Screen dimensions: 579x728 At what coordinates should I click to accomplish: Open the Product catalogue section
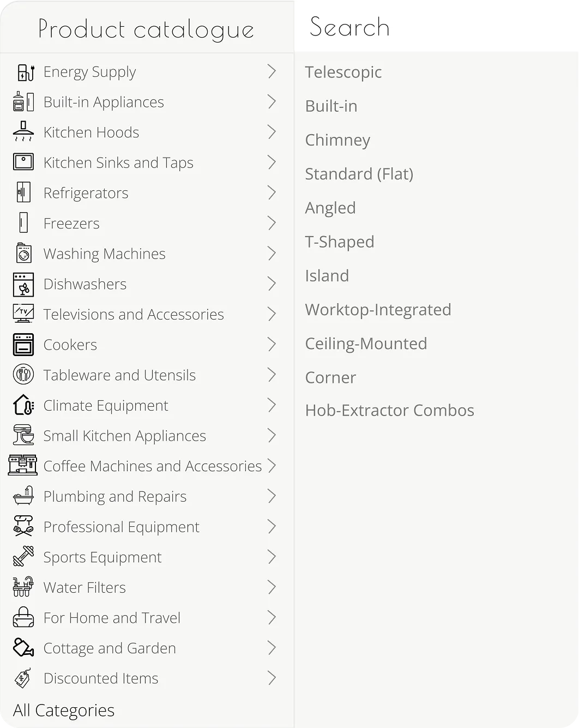pyautogui.click(x=146, y=29)
